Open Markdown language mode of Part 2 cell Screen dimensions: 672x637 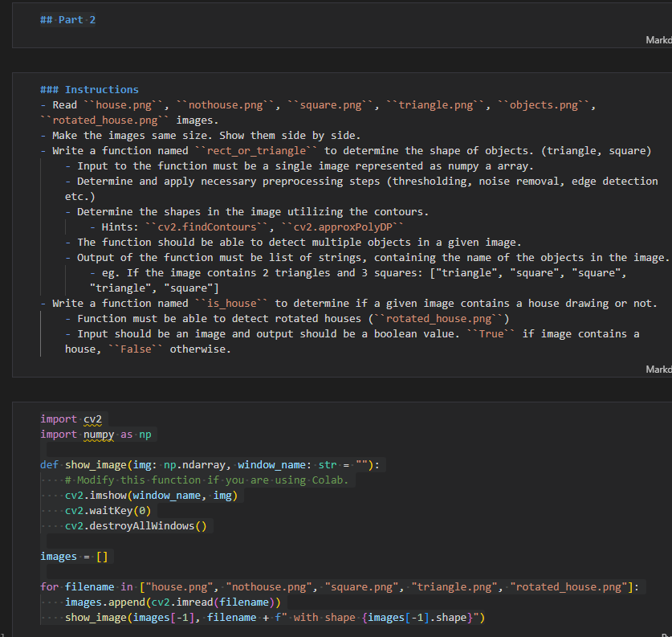coord(658,40)
